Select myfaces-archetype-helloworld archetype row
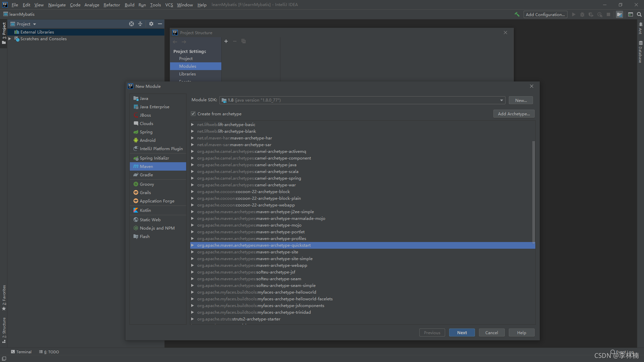This screenshot has height=362, width=644. tap(362, 292)
